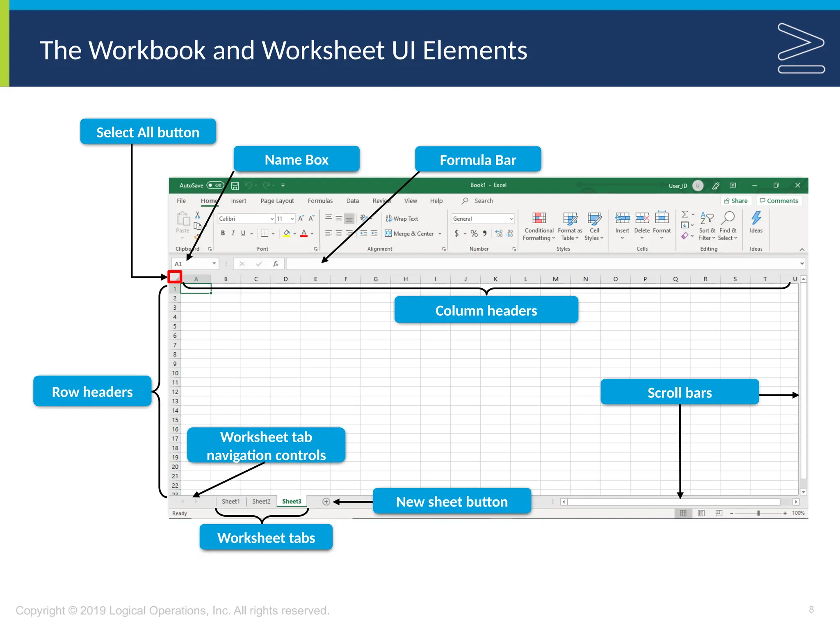Toggle the Align Left icon
This screenshot has height=630, width=840.
tap(329, 233)
